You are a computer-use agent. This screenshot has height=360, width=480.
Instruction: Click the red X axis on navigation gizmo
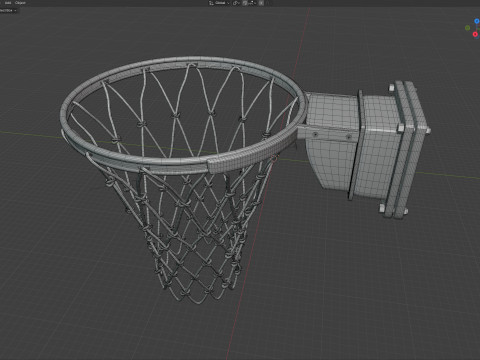(x=475, y=34)
